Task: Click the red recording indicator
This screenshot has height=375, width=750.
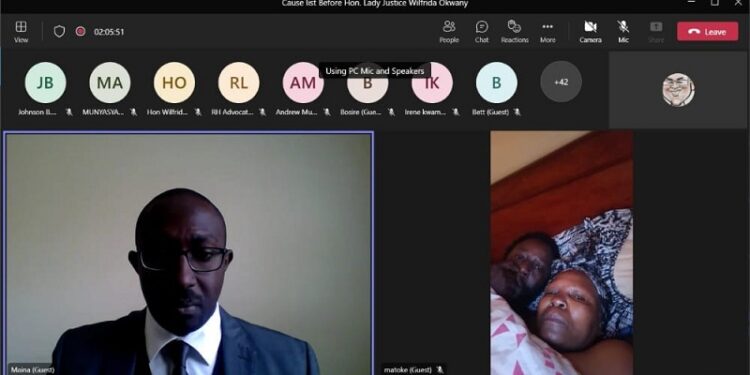Action: (80, 32)
